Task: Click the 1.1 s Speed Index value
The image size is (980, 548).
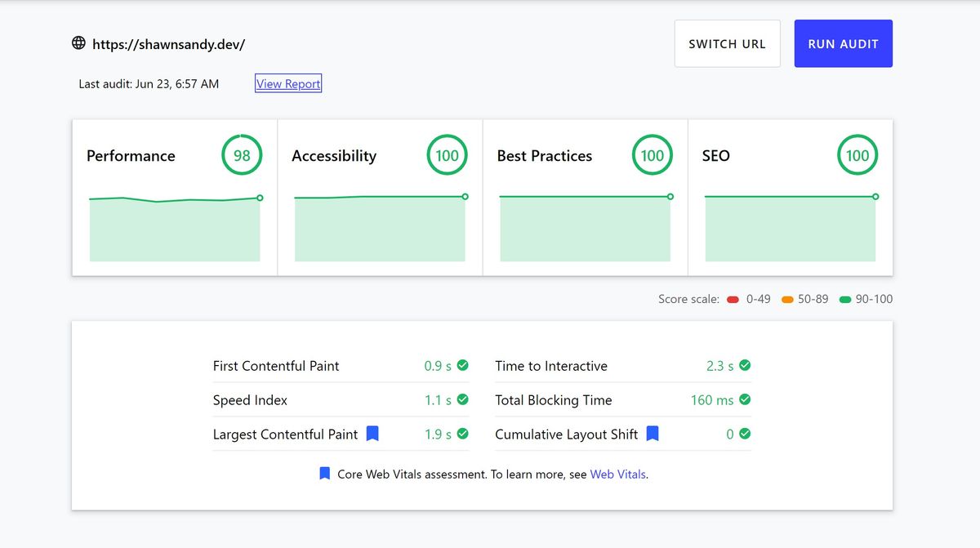Action: [x=438, y=400]
